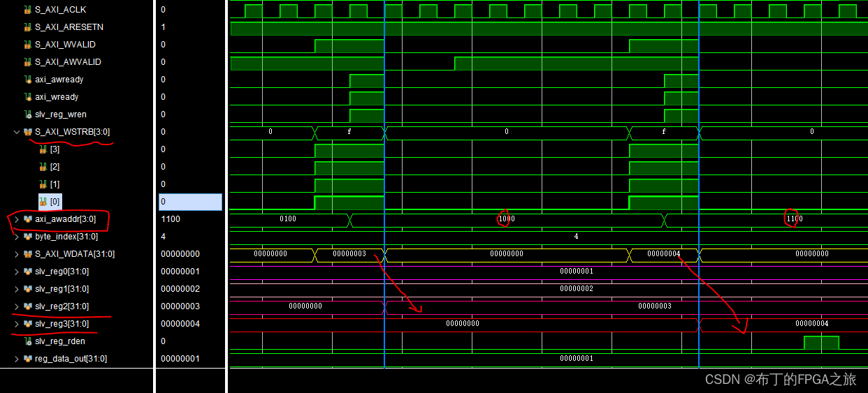
Task: Select the S_AXI_ACLK signal name
Action: point(61,10)
